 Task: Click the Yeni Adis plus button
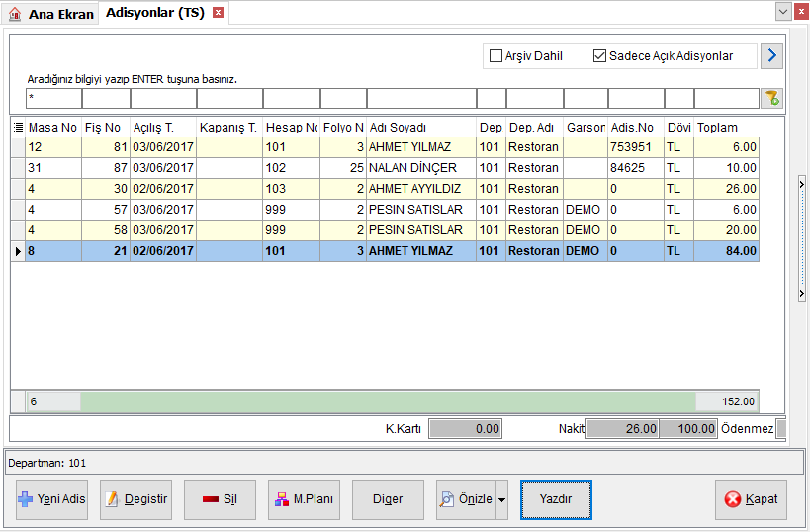pos(51,499)
